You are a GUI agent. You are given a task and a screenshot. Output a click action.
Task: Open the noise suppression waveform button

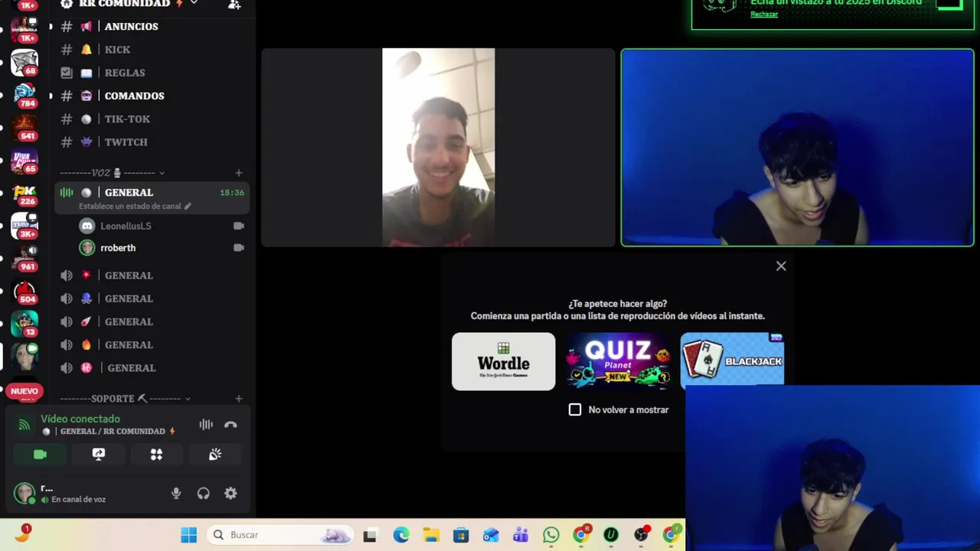point(206,425)
